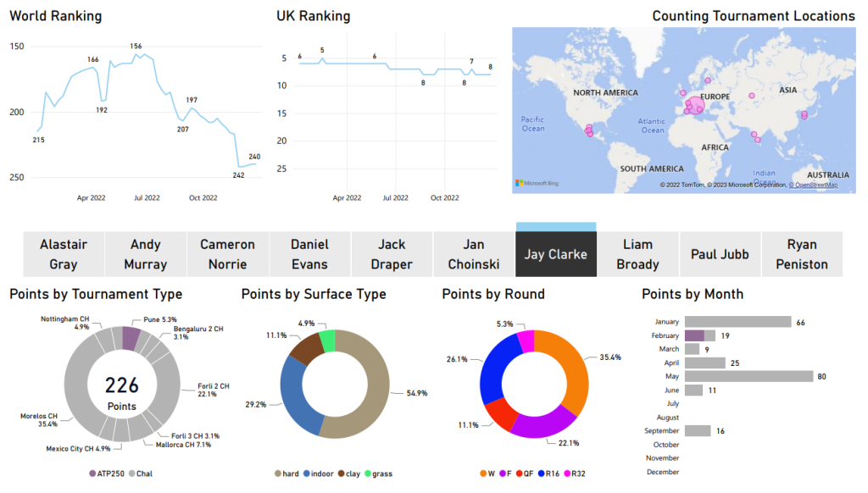Image resolution: width=868 pixels, height=493 pixels.
Task: Choose Cameron Norrie from player slicer
Action: pyautogui.click(x=227, y=254)
